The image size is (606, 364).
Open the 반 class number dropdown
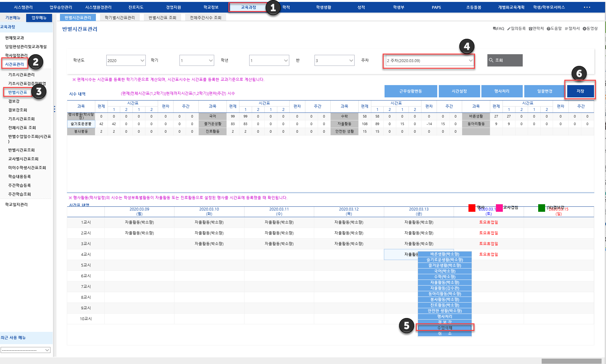tap(334, 61)
